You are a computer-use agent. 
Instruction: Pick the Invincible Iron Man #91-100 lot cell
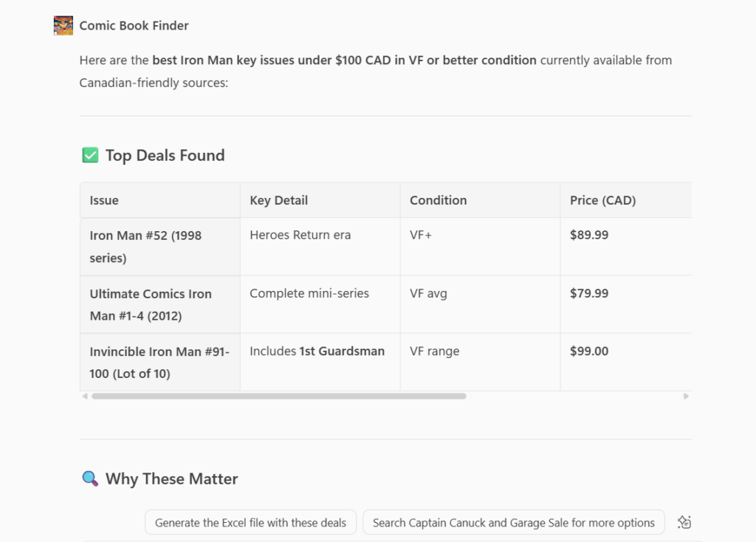(x=159, y=362)
